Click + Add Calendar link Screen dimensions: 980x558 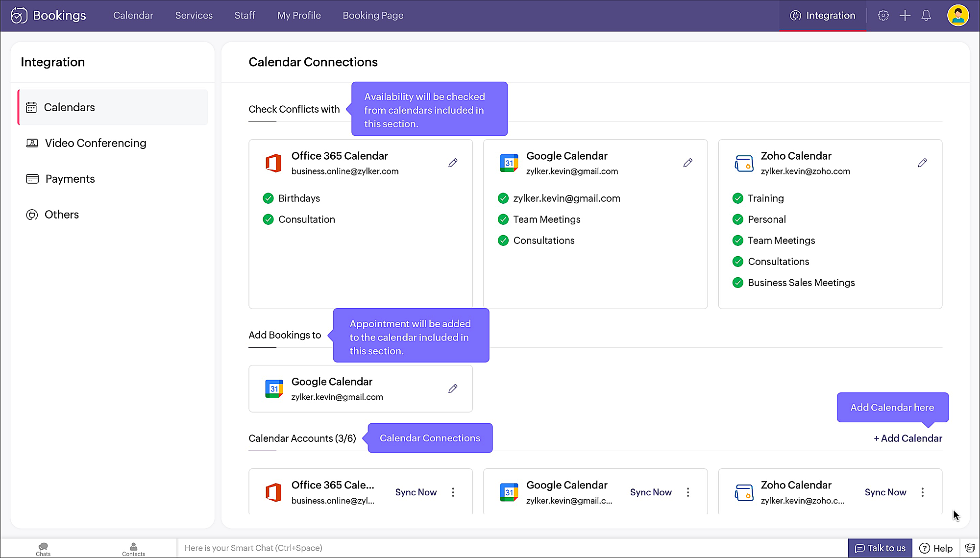(x=907, y=438)
